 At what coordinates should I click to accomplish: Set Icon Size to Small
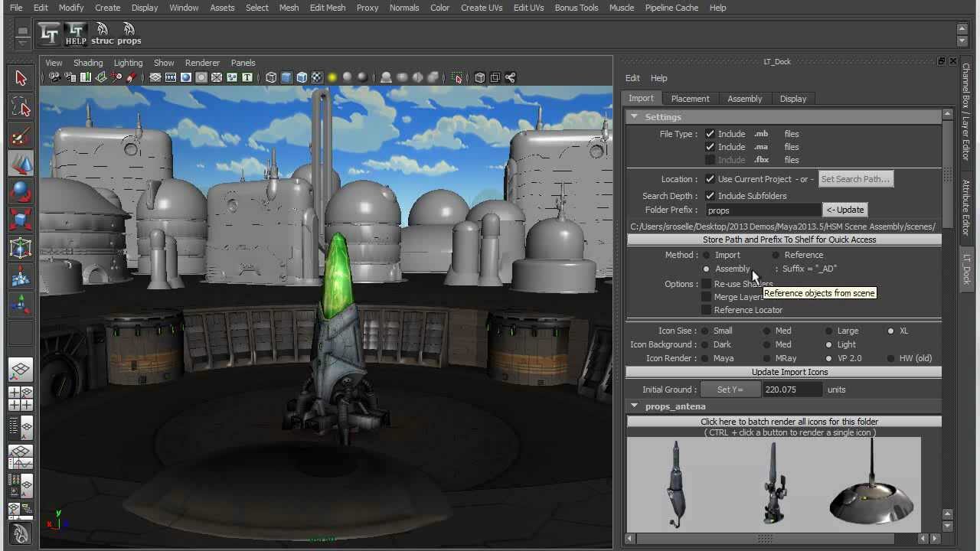point(705,331)
